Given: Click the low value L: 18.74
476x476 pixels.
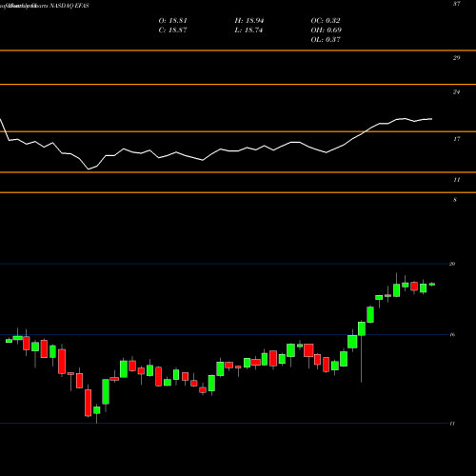Looking at the screenshot, I should tap(248, 30).
